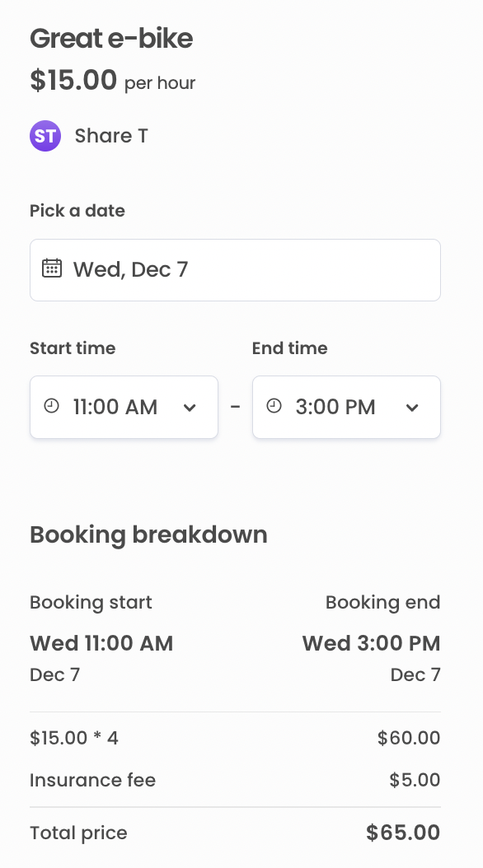Click the calendar icon in the date field
483x868 pixels.
click(52, 268)
